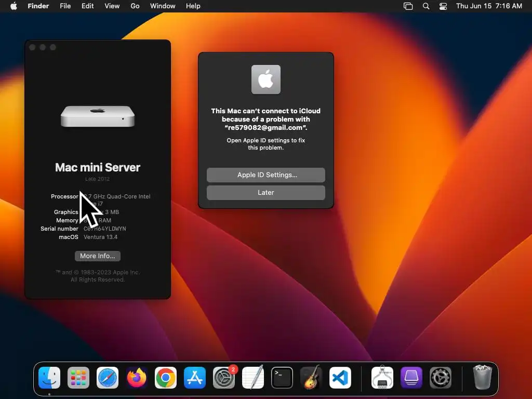Screen dimensions: 532x399
Task: Open Finder from the Dock
Action: point(49,378)
